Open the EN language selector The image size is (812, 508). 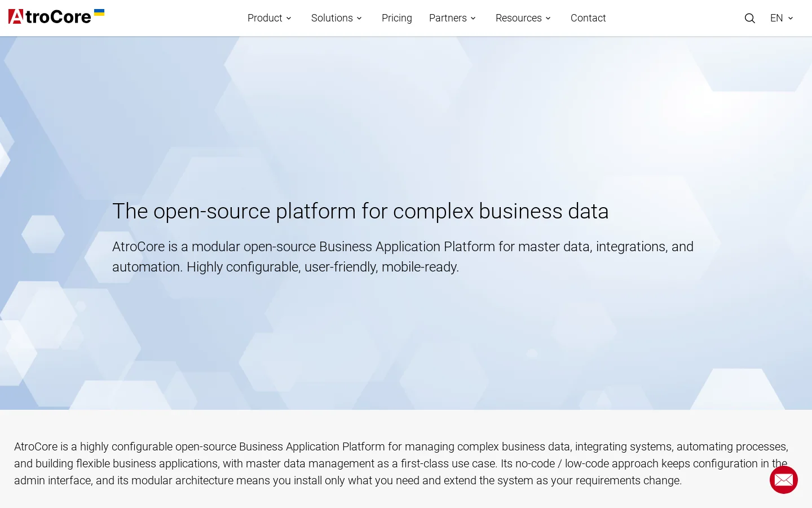776,18
